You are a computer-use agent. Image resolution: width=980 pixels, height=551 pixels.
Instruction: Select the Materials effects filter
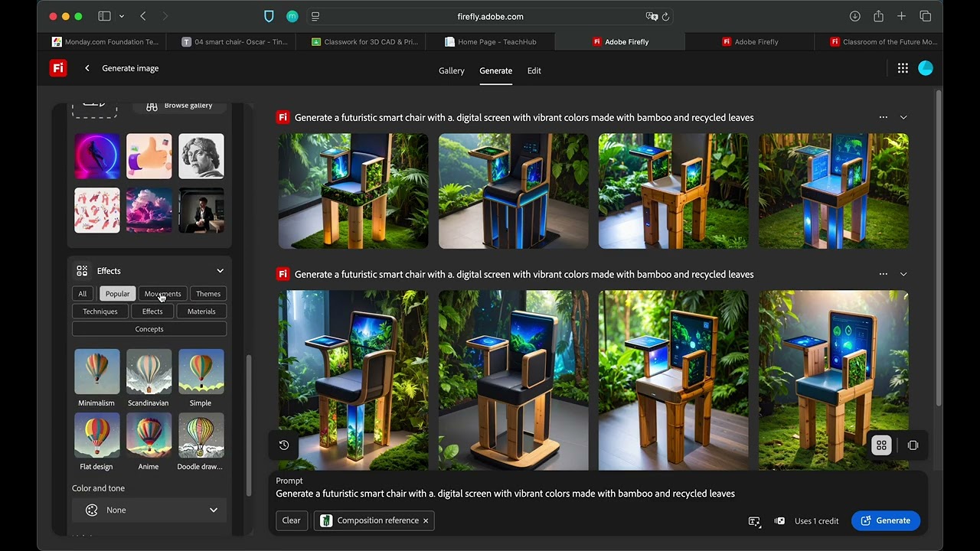[x=201, y=311]
